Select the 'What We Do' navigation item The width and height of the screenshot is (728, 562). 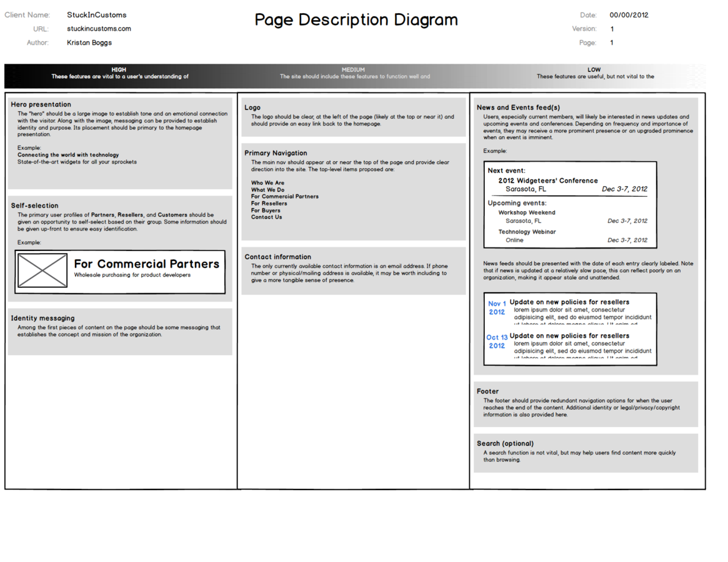[x=267, y=190]
